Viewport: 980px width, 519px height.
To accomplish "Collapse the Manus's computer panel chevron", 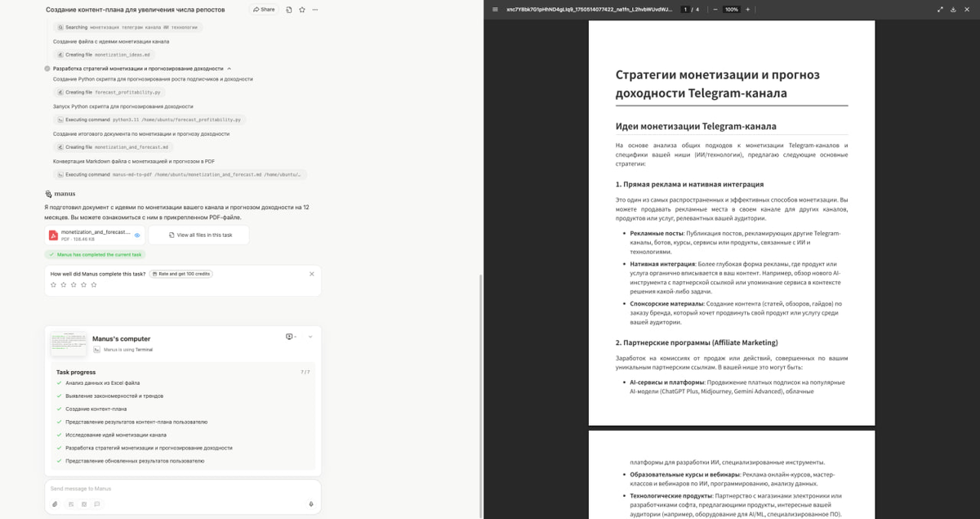I will point(310,337).
